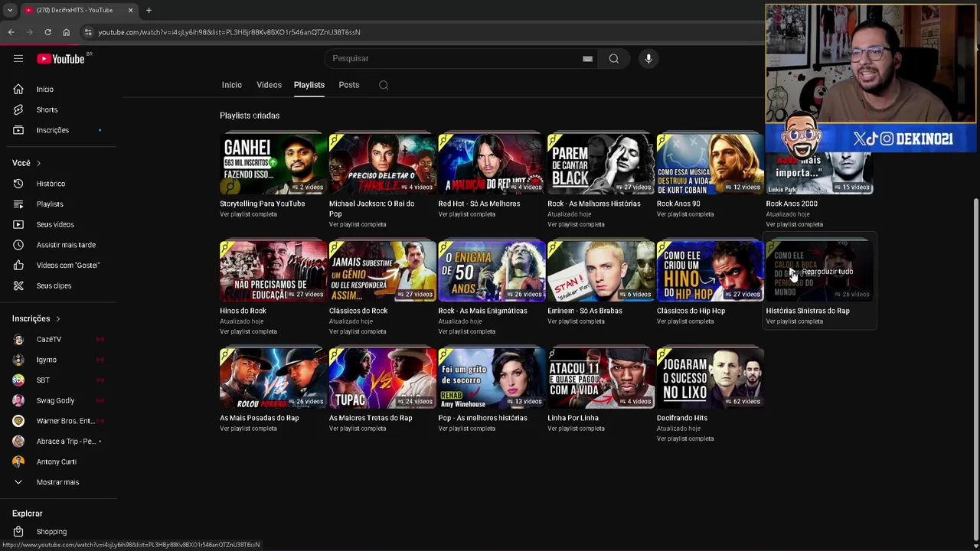This screenshot has width=980, height=551.
Task: Open Eminem - Só As Brabas thumbnail
Action: pos(601,271)
